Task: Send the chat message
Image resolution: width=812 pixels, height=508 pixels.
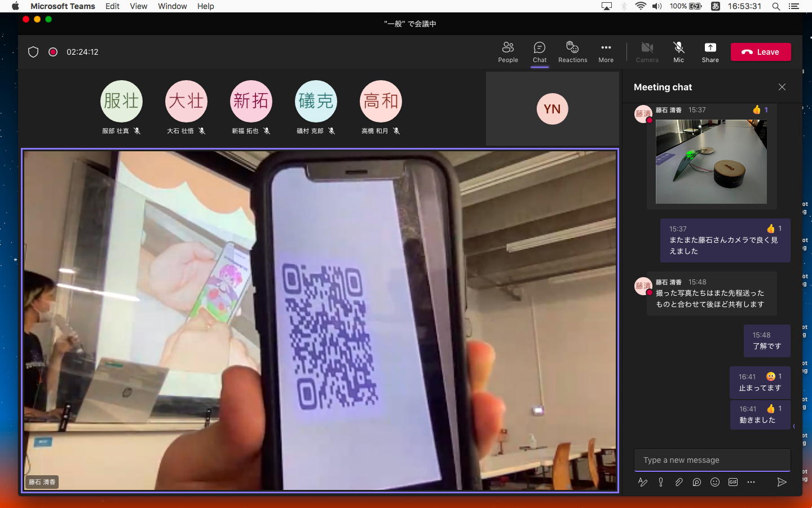Action: pyautogui.click(x=782, y=482)
